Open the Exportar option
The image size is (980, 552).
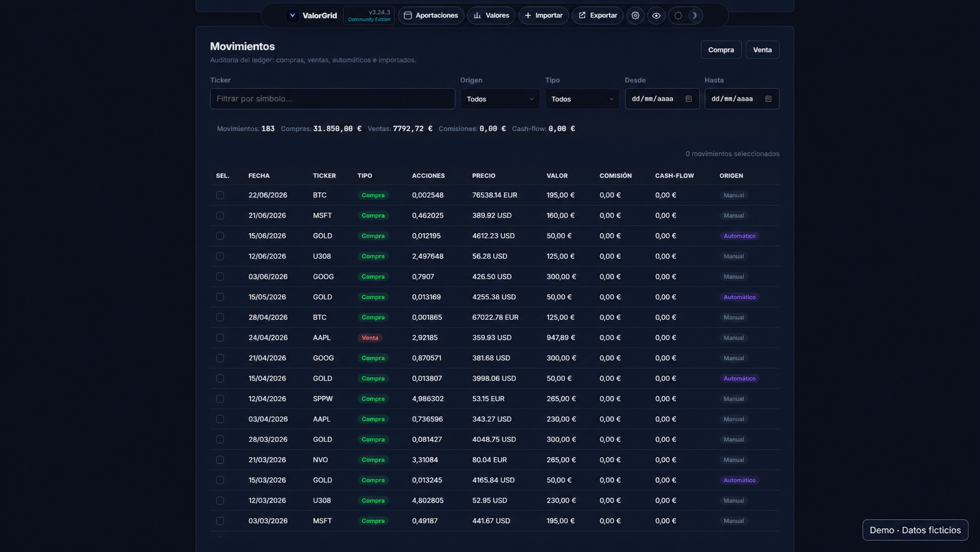click(x=598, y=15)
